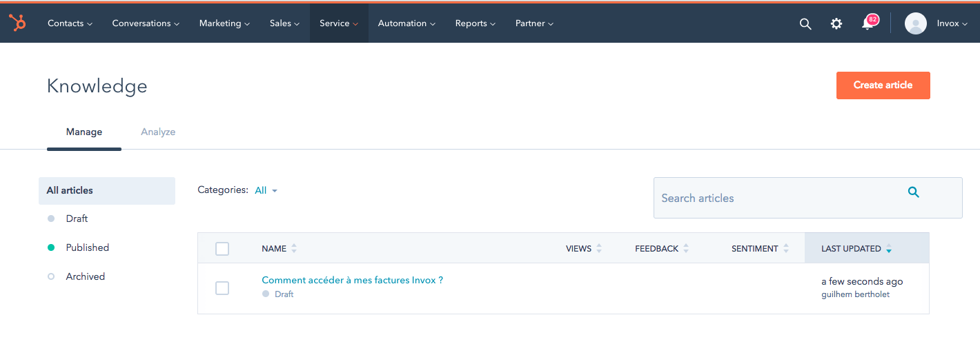This screenshot has width=980, height=355.
Task: Switch to the Analyze tab
Action: (158, 132)
